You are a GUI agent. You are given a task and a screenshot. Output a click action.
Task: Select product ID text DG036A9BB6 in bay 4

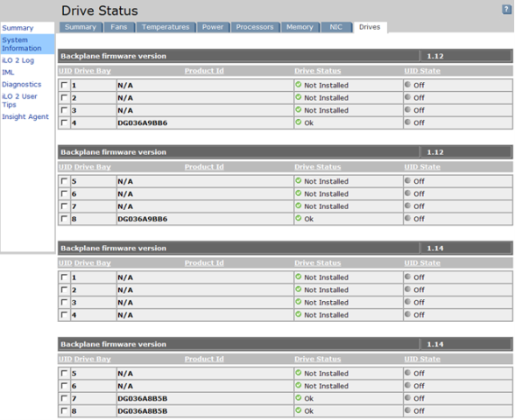(x=143, y=123)
